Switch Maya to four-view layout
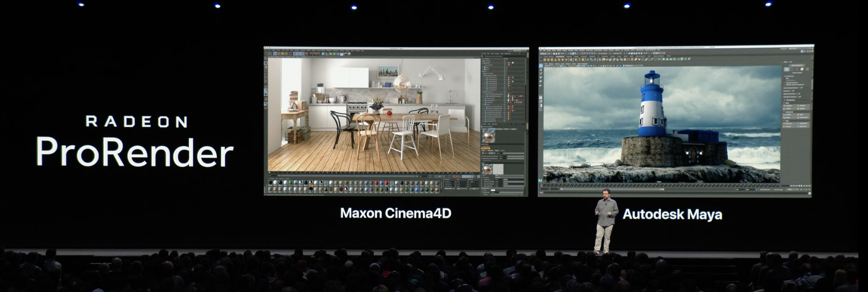868x292 pixels. pos(541,101)
